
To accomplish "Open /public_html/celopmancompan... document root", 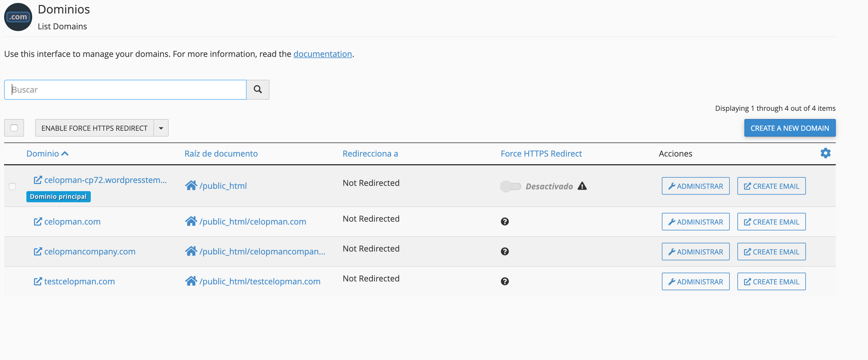I will (x=262, y=251).
